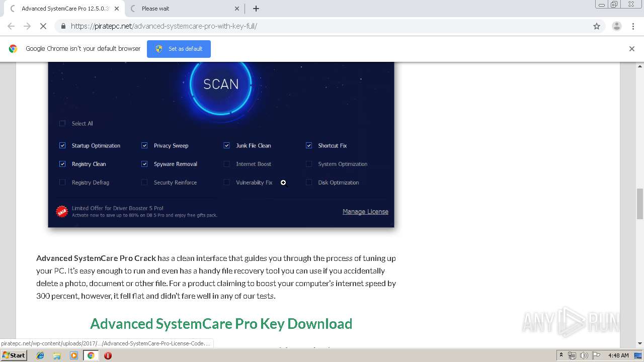Open the network icon in system tray

pos(572,355)
